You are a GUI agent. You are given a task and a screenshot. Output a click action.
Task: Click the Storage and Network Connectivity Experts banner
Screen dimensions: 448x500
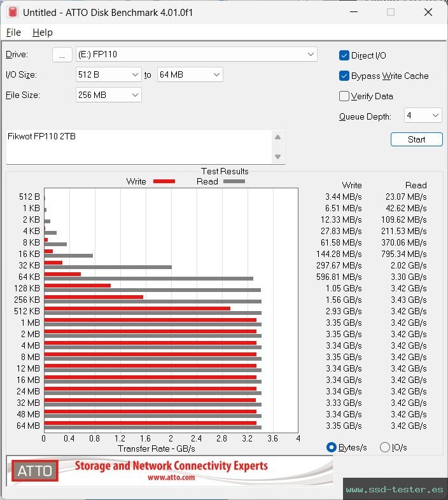[x=171, y=466]
